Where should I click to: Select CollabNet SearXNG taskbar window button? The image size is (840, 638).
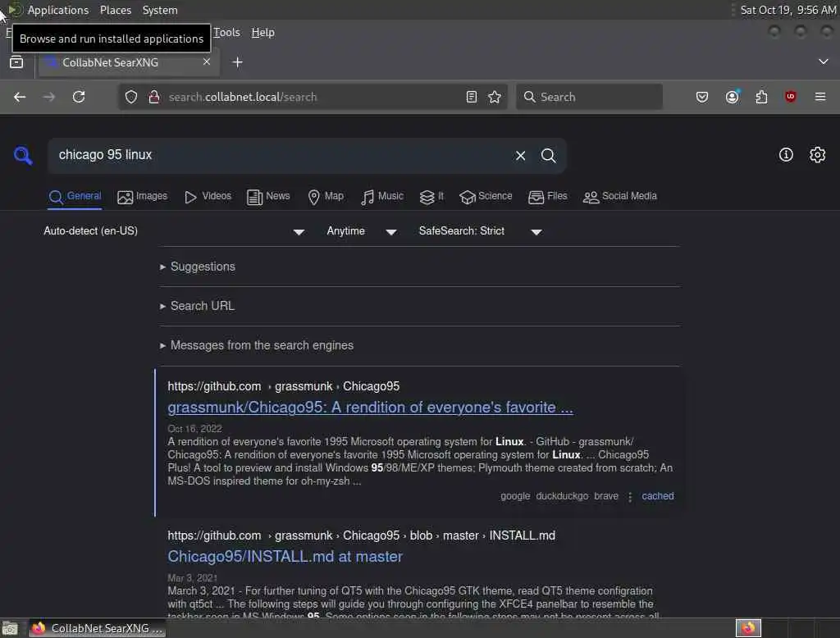tap(97, 628)
